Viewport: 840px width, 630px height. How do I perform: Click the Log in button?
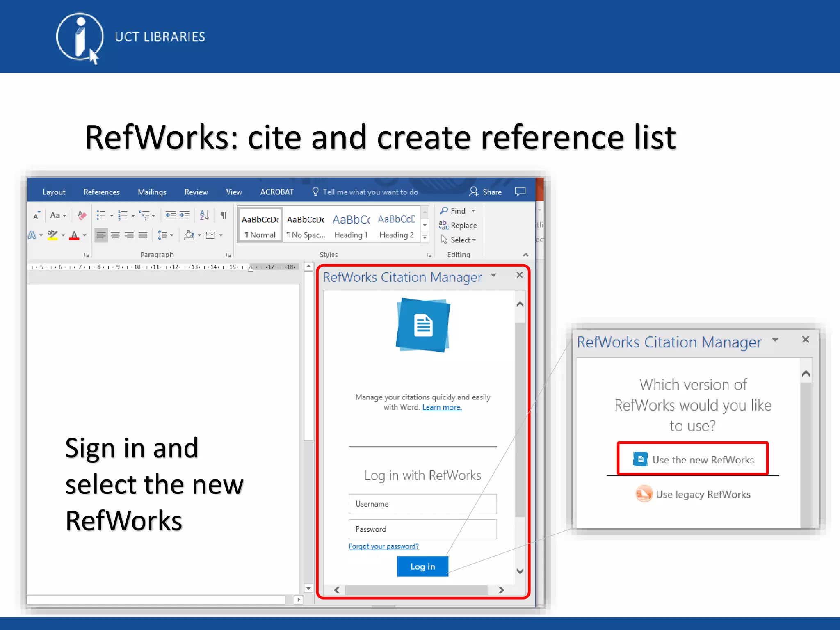click(x=422, y=566)
